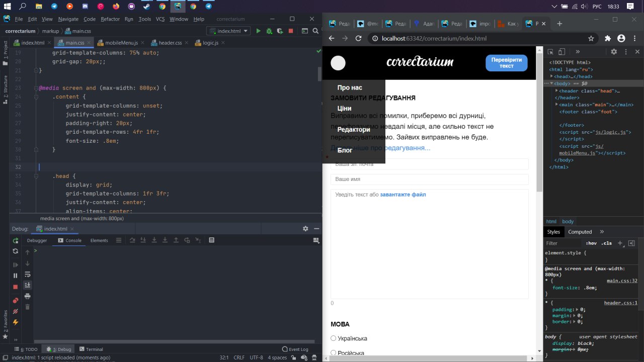
Task: Expand padding shorthand triangle in Styles
Action: point(577,310)
